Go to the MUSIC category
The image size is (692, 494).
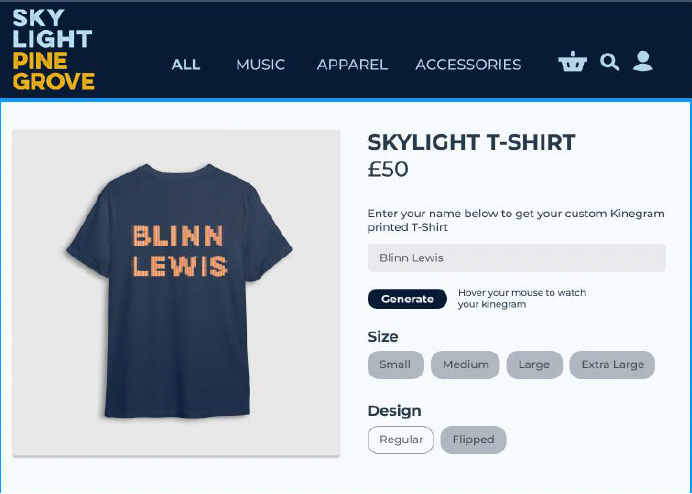click(x=260, y=64)
